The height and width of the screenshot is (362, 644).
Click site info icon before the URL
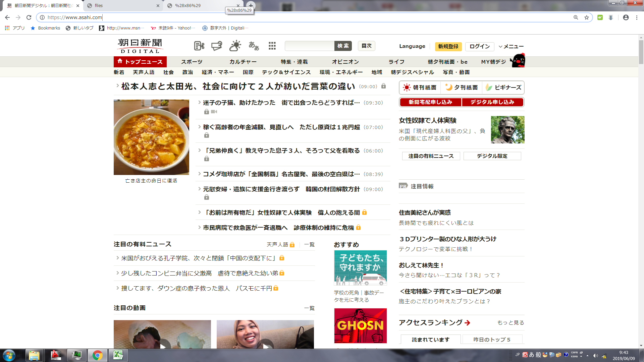[42, 17]
